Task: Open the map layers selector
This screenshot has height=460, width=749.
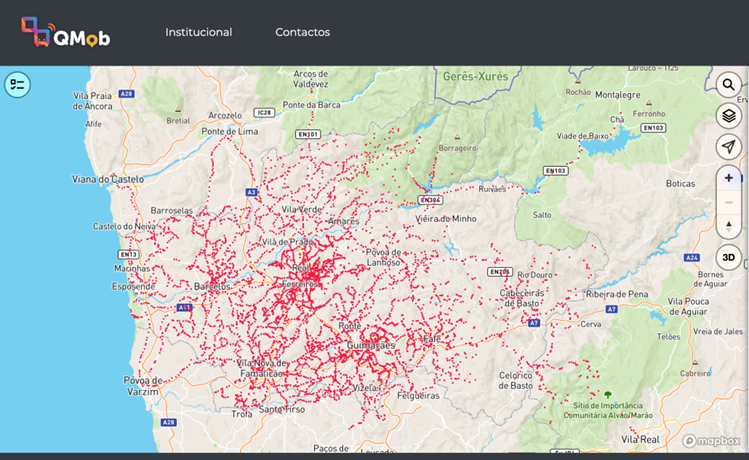Action: [x=728, y=116]
